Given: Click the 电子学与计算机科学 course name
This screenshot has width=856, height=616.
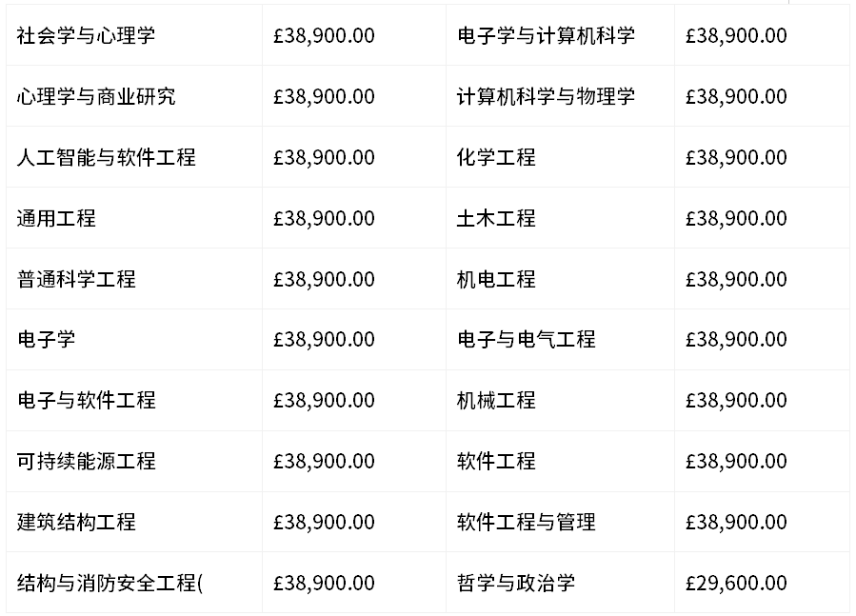Looking at the screenshot, I should coord(546,36).
